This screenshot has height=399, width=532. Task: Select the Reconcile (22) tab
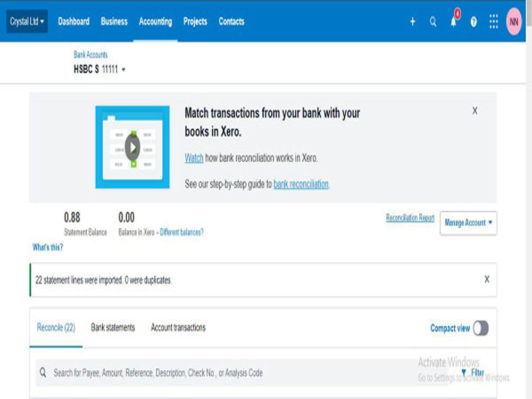coord(56,327)
